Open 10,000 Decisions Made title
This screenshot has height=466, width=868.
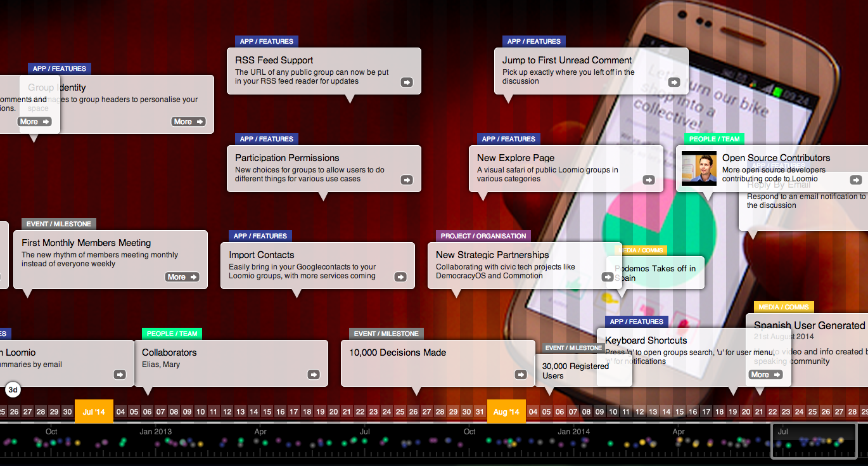398,353
